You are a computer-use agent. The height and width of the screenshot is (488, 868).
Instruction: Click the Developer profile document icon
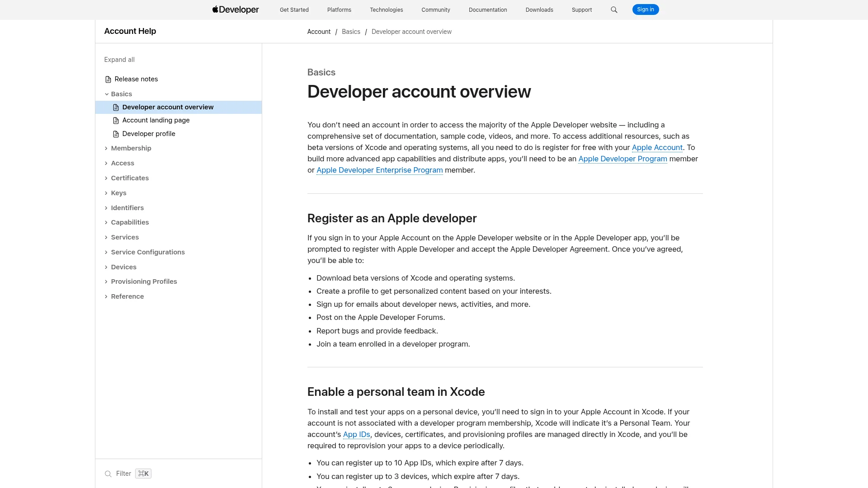(116, 134)
